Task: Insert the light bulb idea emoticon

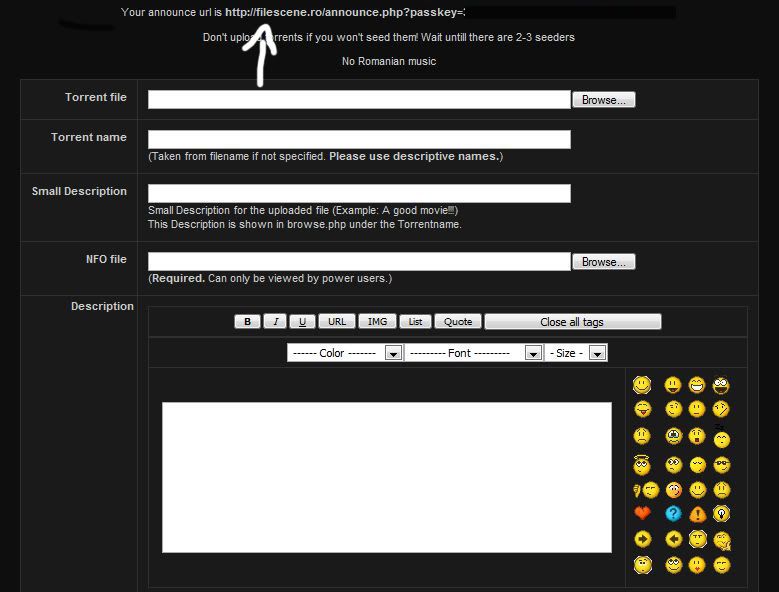Action: pyautogui.click(x=721, y=514)
